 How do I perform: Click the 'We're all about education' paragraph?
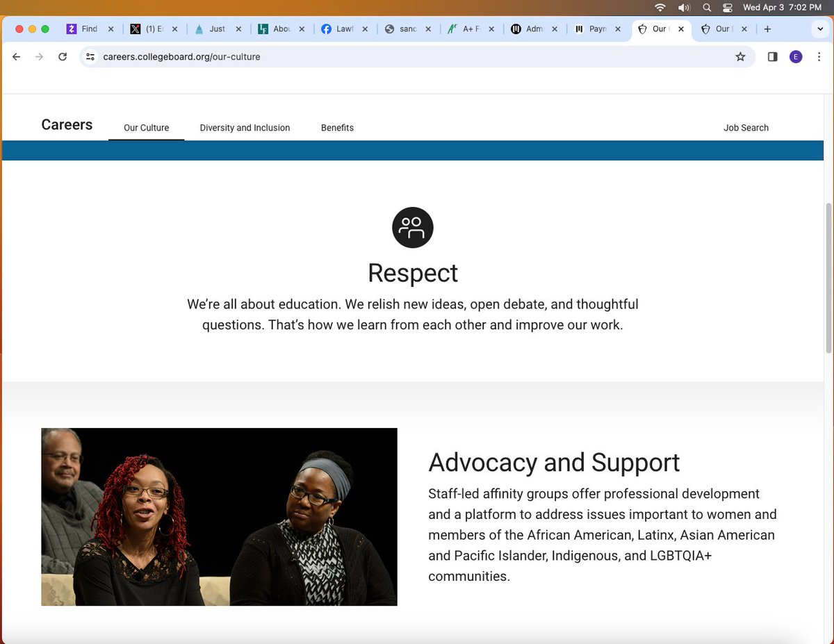point(413,315)
